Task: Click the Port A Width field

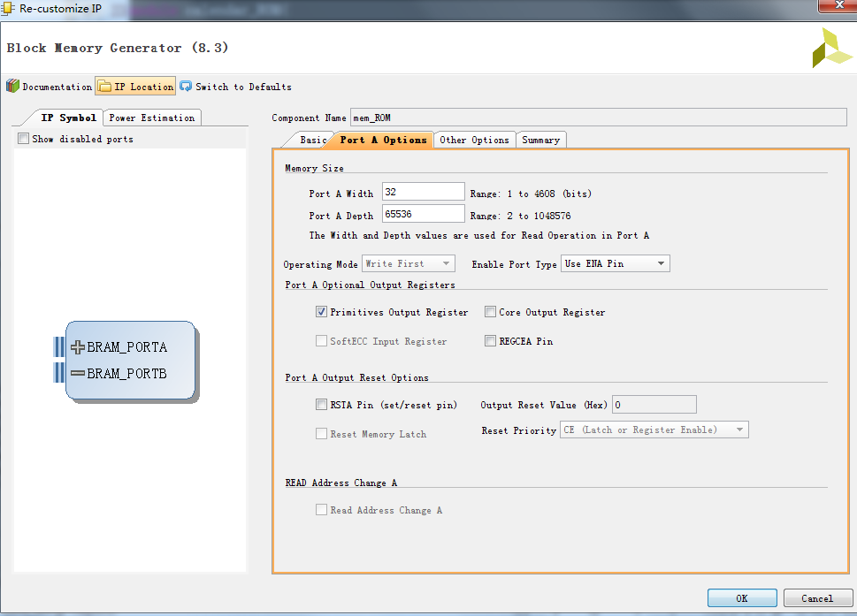Action: 424,192
